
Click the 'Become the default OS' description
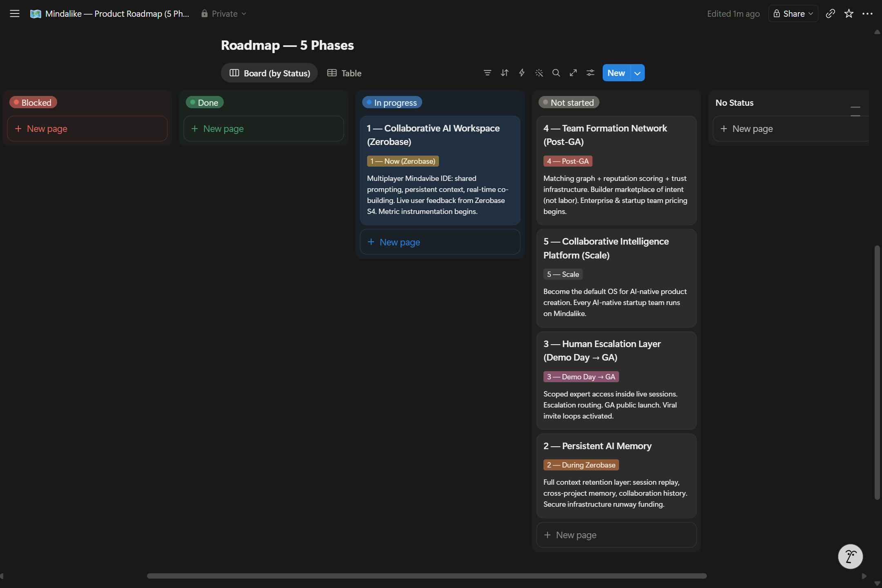pos(615,302)
